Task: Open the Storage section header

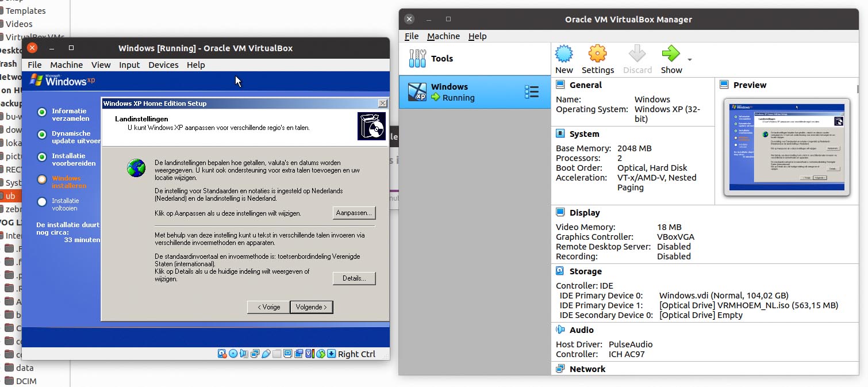Action: coord(585,271)
